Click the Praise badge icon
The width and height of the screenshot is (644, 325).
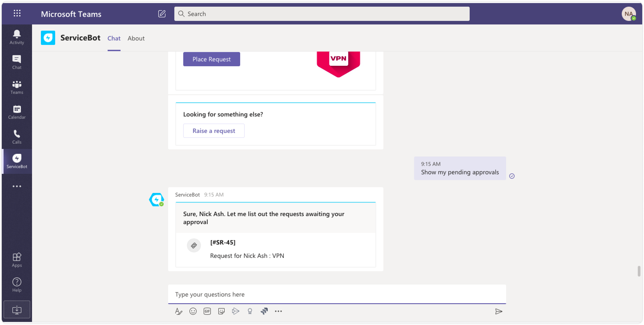(x=250, y=311)
